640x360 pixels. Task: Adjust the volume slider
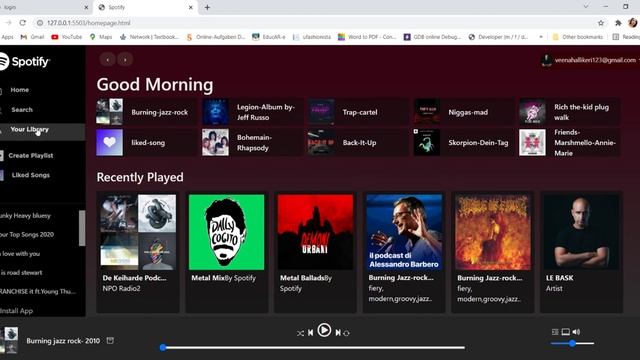click(x=572, y=343)
